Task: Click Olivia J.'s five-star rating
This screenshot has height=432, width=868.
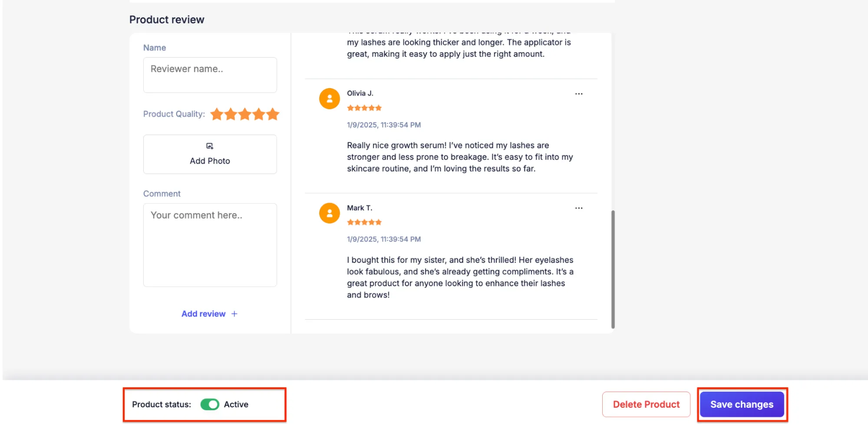Action: point(364,108)
